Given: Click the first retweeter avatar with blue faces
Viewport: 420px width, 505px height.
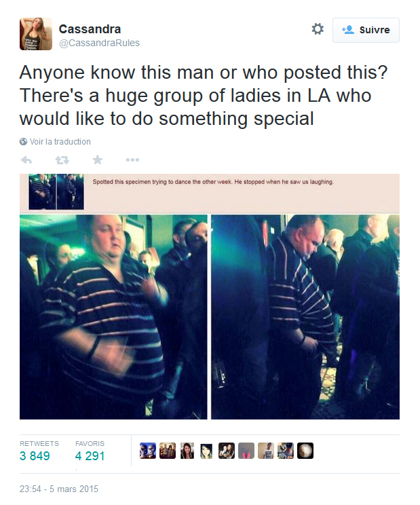Looking at the screenshot, I should [x=148, y=451].
